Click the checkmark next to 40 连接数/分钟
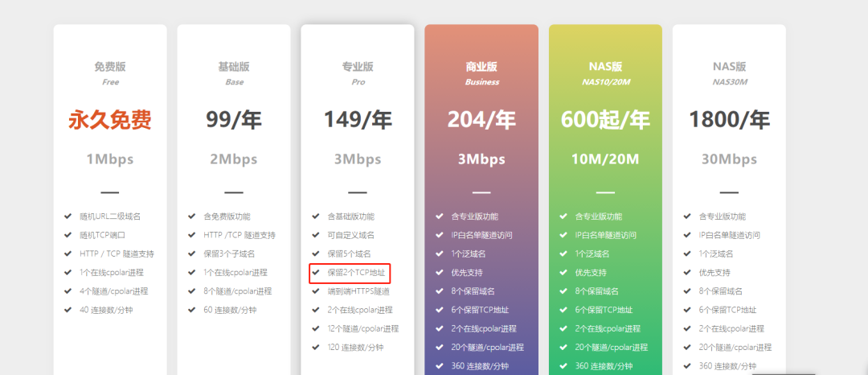Viewport: 868px width, 375px height. click(68, 310)
